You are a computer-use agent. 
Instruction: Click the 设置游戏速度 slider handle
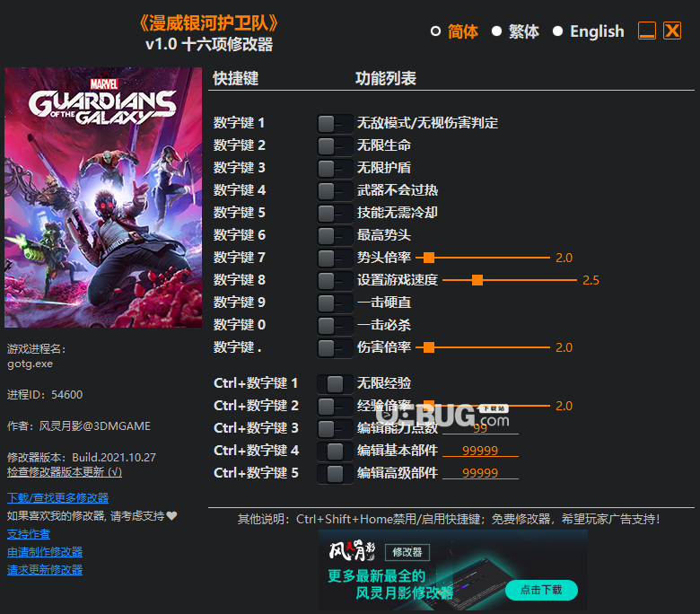[477, 280]
